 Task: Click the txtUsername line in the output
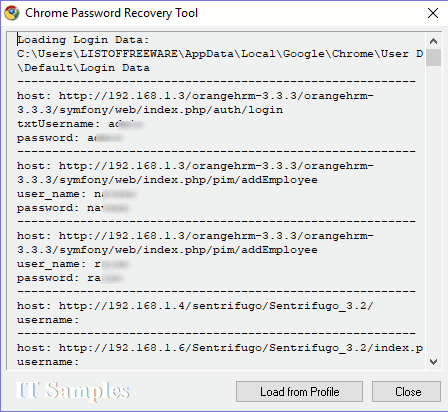pyautogui.click(x=80, y=124)
